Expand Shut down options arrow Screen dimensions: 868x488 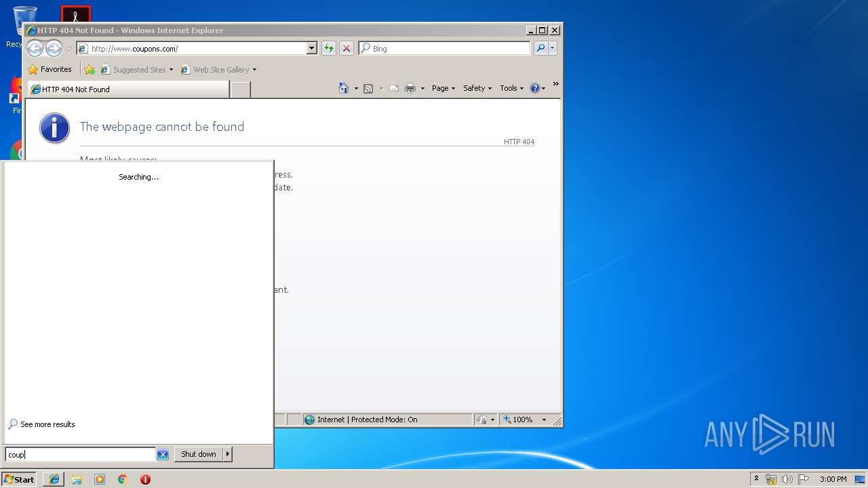(228, 454)
